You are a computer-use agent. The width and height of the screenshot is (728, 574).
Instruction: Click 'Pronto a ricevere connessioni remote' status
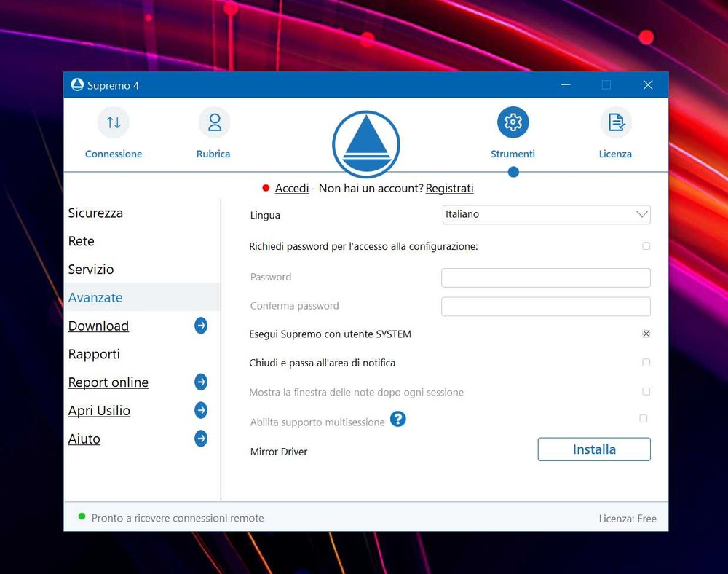(178, 518)
